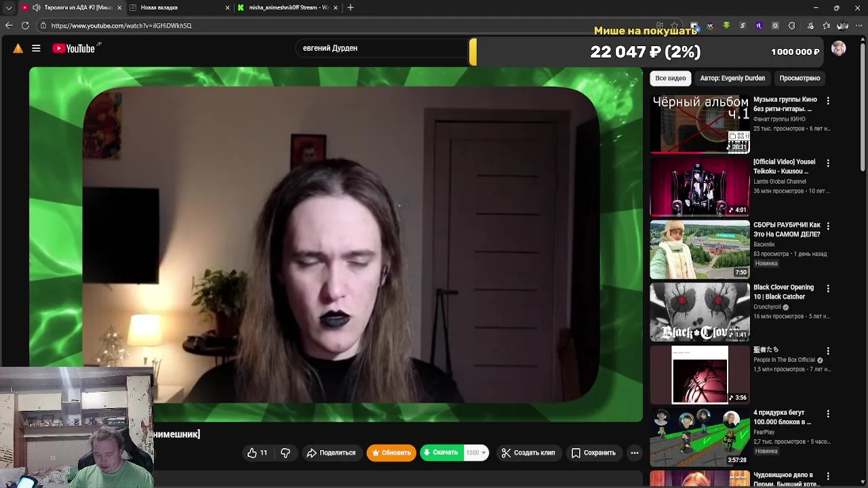Open Чёрный альбом video thumbnail

coord(700,125)
